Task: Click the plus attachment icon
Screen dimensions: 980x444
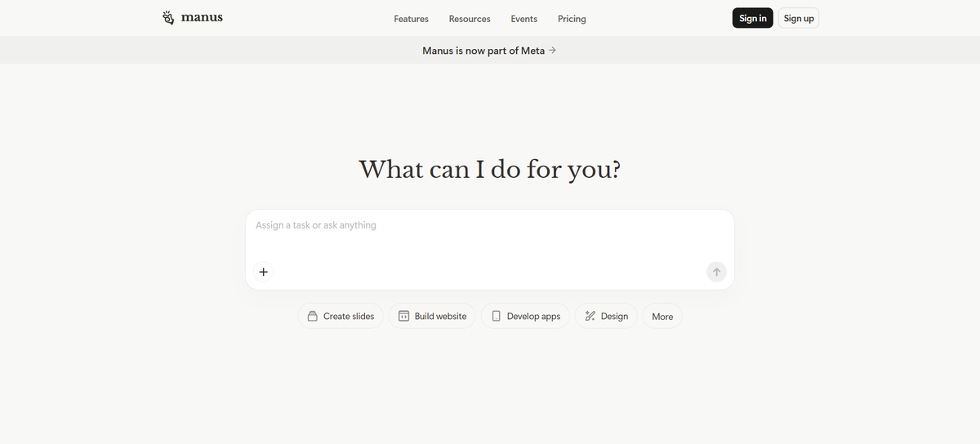Action: click(263, 272)
